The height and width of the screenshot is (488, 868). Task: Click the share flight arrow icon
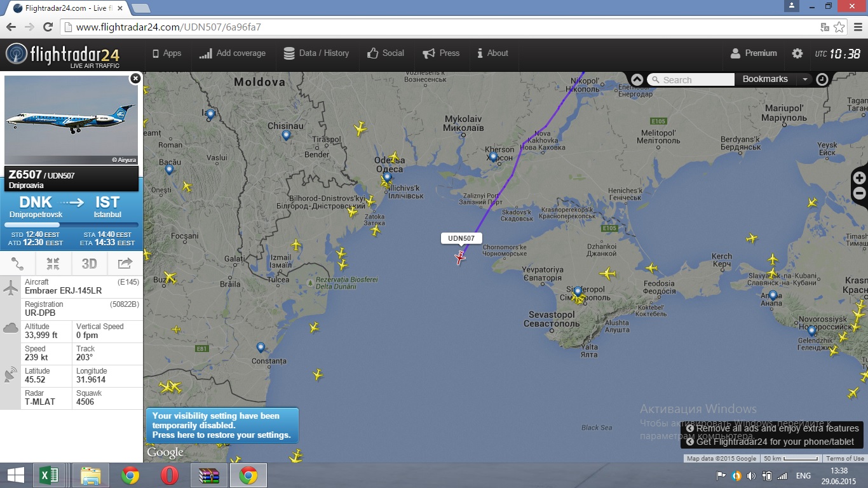(x=125, y=264)
